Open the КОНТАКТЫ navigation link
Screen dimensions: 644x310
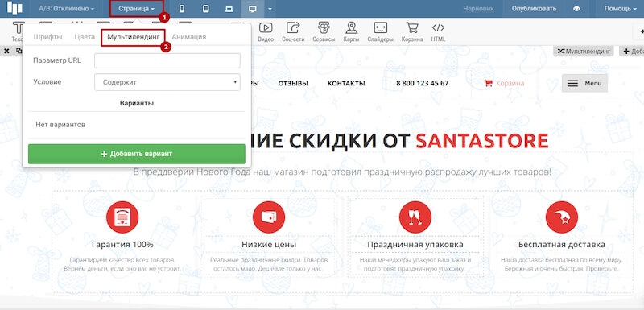point(346,84)
